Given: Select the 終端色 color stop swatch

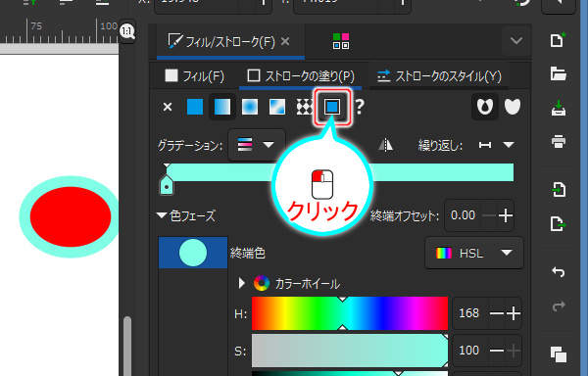Looking at the screenshot, I should (193, 253).
